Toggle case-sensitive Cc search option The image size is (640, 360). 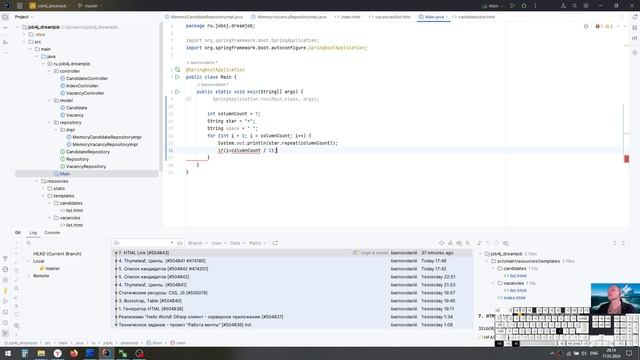pyautogui.click(x=180, y=243)
